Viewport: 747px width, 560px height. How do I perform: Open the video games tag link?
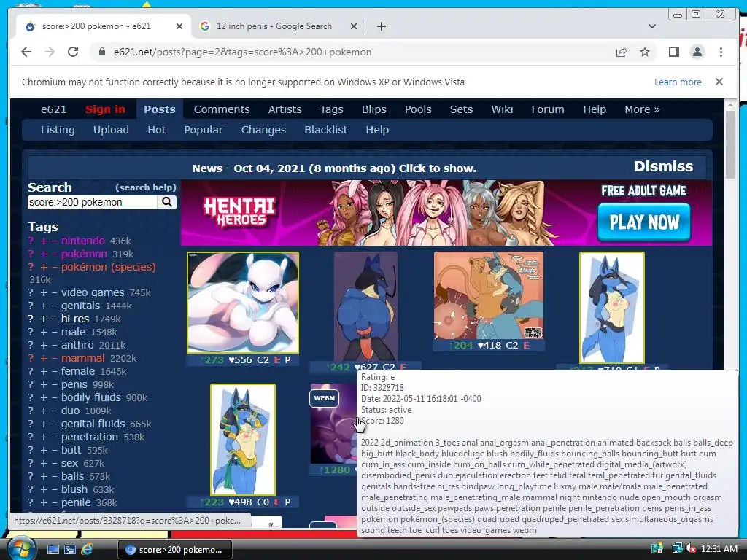pos(93,293)
